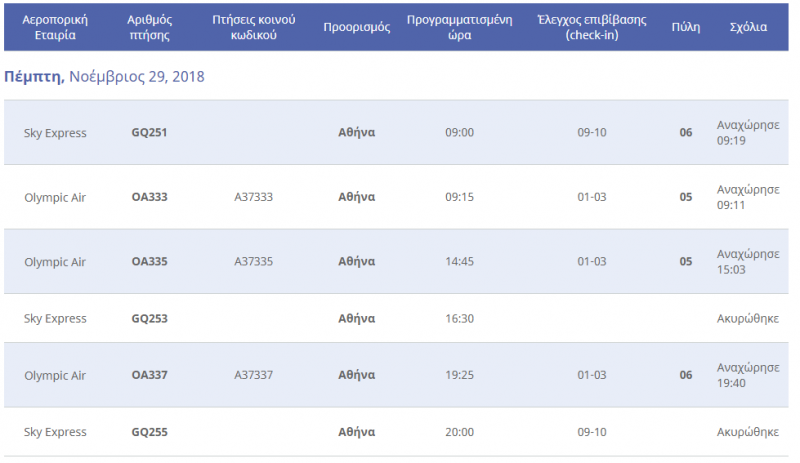Click Αναχώρησε 19:40 status of OA337
The image size is (800, 463).
pos(748,375)
